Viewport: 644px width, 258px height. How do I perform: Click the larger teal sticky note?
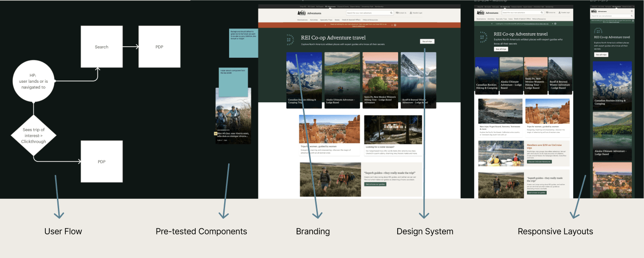tap(243, 43)
